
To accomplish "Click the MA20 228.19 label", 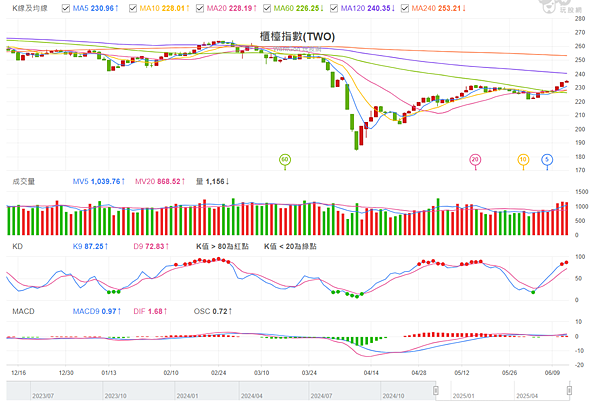I will coord(232,8).
